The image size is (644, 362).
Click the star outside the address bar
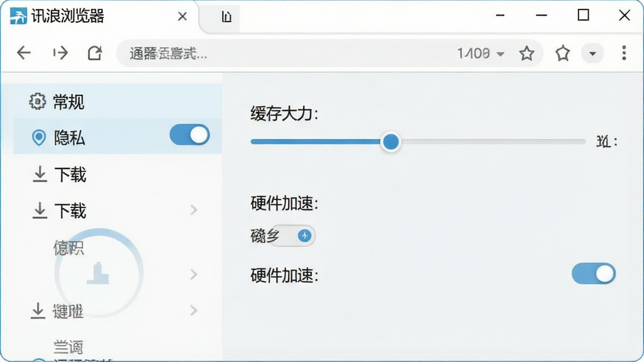(x=563, y=53)
